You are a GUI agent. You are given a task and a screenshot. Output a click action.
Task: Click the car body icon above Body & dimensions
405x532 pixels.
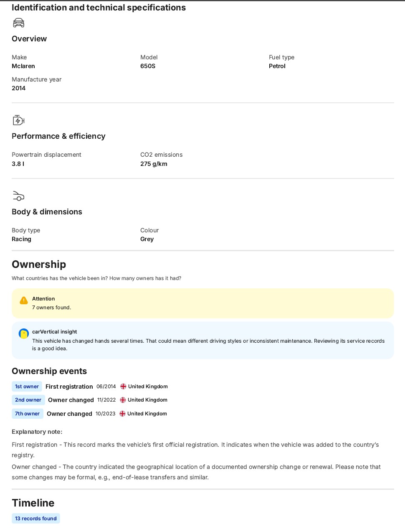point(19,196)
